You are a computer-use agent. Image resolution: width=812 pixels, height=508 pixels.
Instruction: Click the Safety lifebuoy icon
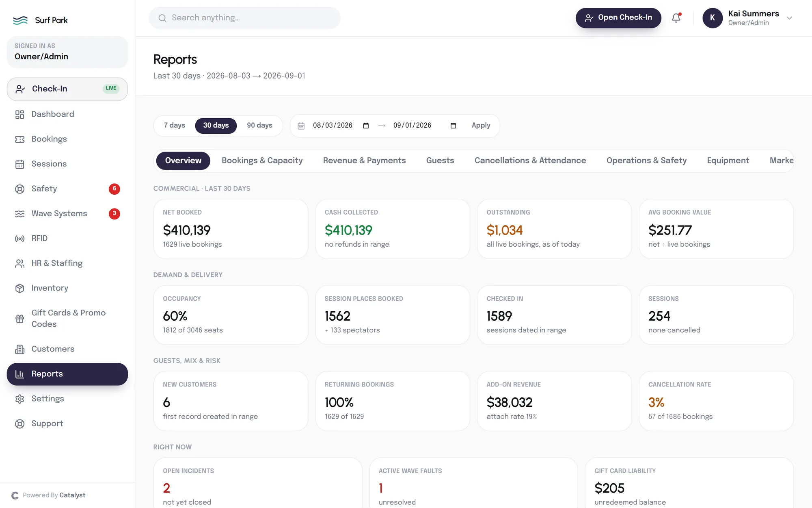tap(19, 189)
